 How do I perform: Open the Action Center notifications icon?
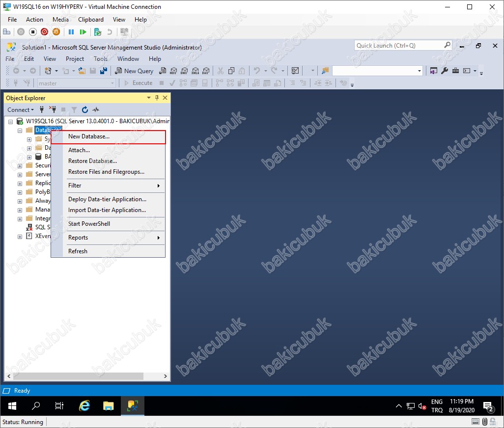(489, 406)
